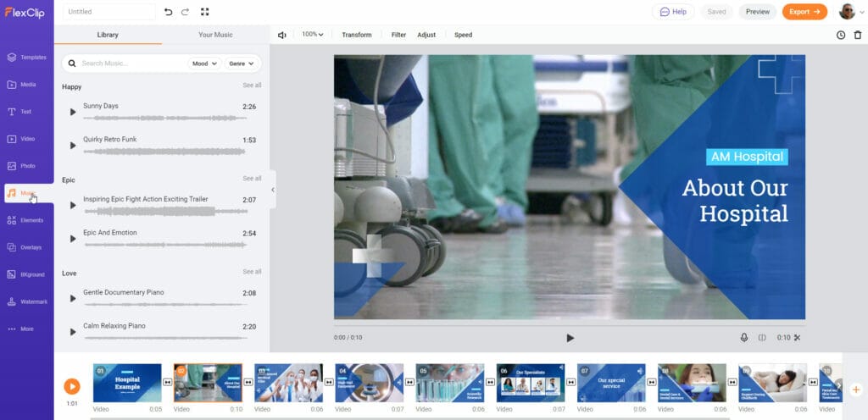Open the user avatar account menu
The height and width of the screenshot is (420, 868).
pos(851,12)
